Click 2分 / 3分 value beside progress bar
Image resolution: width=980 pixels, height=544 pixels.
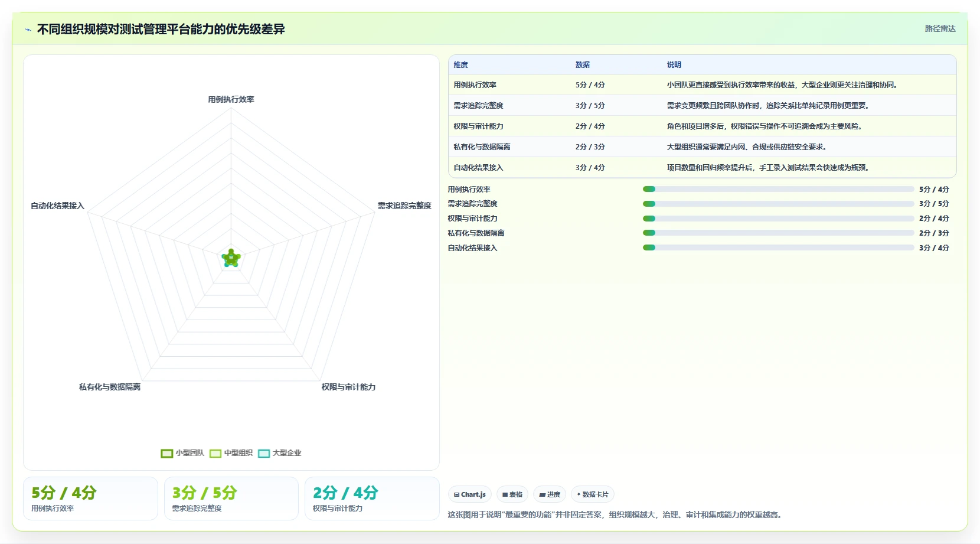tap(934, 233)
